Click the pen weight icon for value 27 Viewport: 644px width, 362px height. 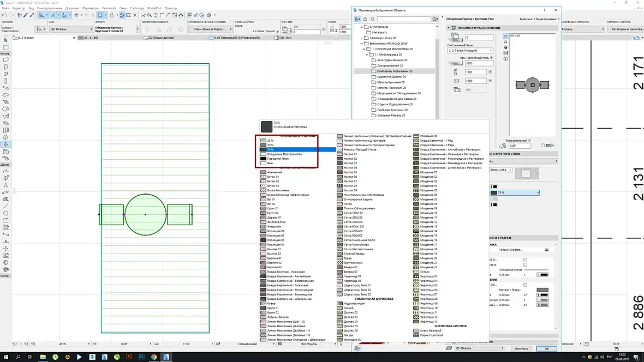(542, 294)
